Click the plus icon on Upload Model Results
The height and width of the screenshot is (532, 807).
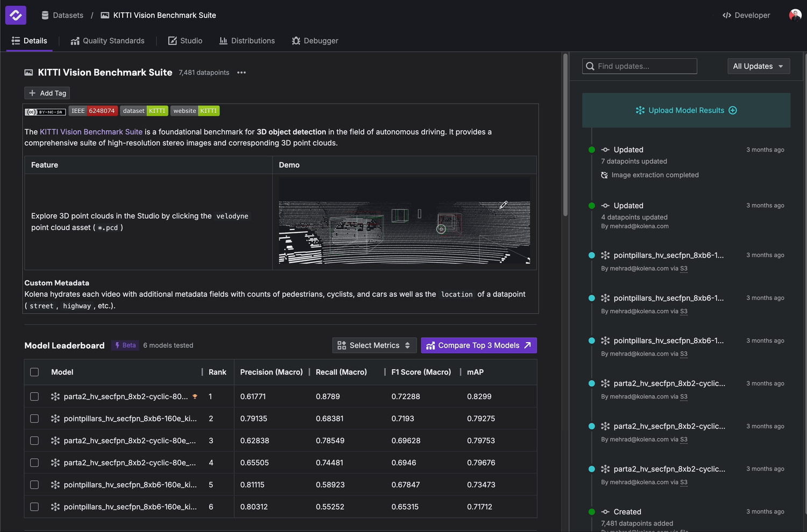pyautogui.click(x=733, y=110)
